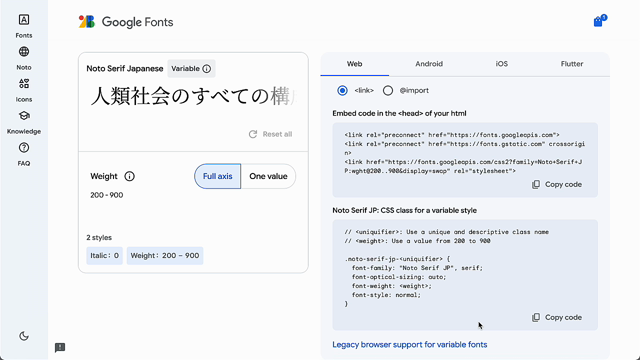Open the Fonts section in sidebar
The width and height of the screenshot is (640, 360).
pyautogui.click(x=24, y=26)
